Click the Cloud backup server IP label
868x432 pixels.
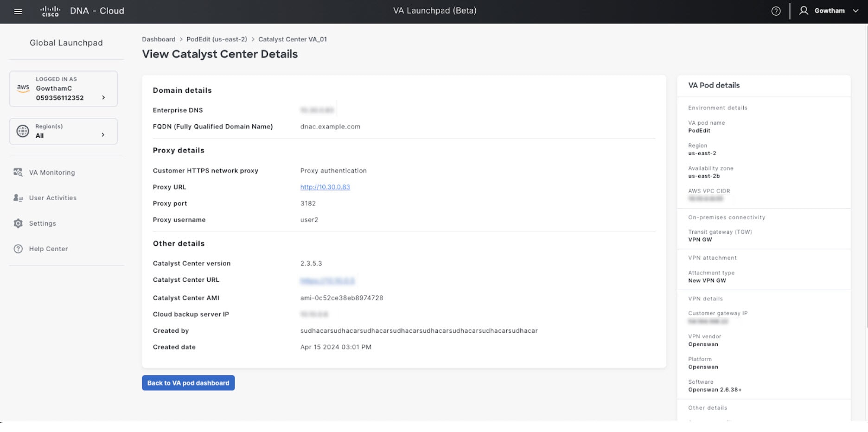191,314
